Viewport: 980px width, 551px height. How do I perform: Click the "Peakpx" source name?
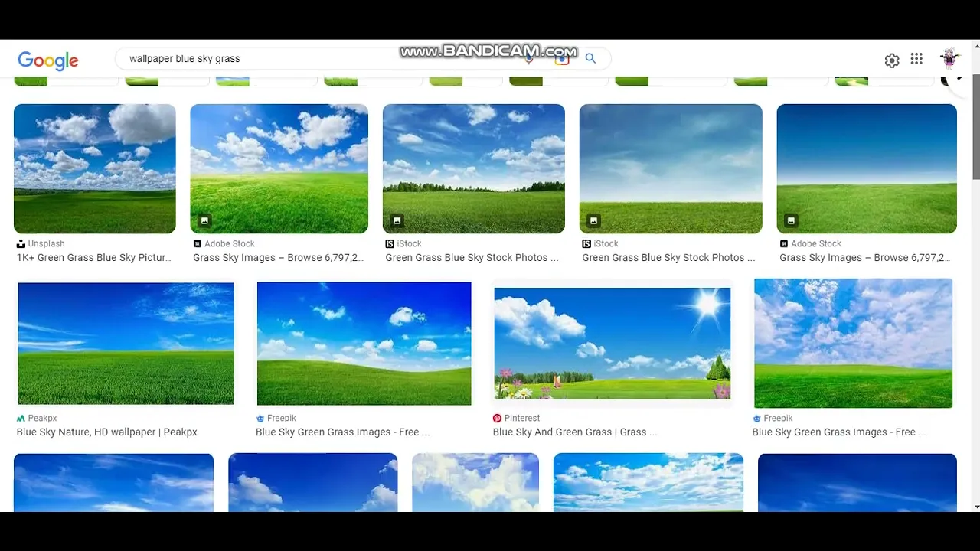click(x=43, y=419)
